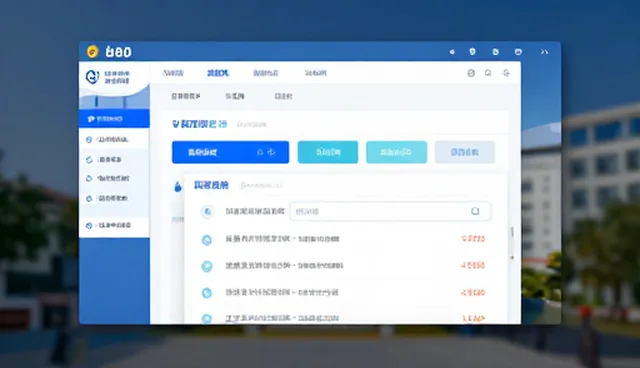Viewport: 640px width, 368px height.
Task: Click the round icon of second list row
Action: tap(207, 266)
